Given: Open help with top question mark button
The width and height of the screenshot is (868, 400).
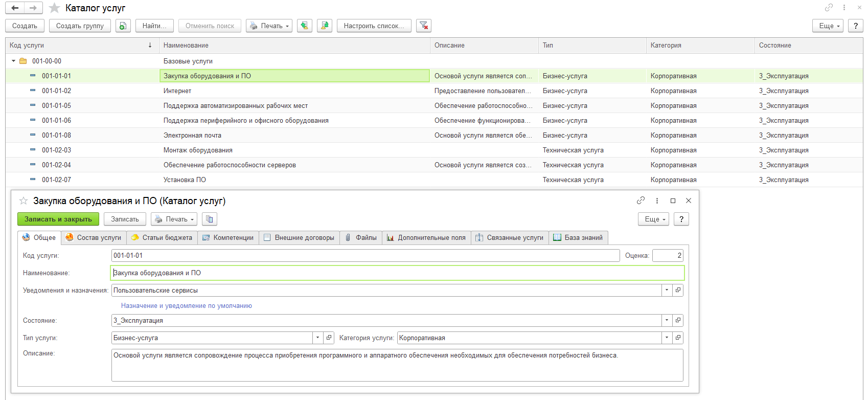Looking at the screenshot, I should 856,26.
